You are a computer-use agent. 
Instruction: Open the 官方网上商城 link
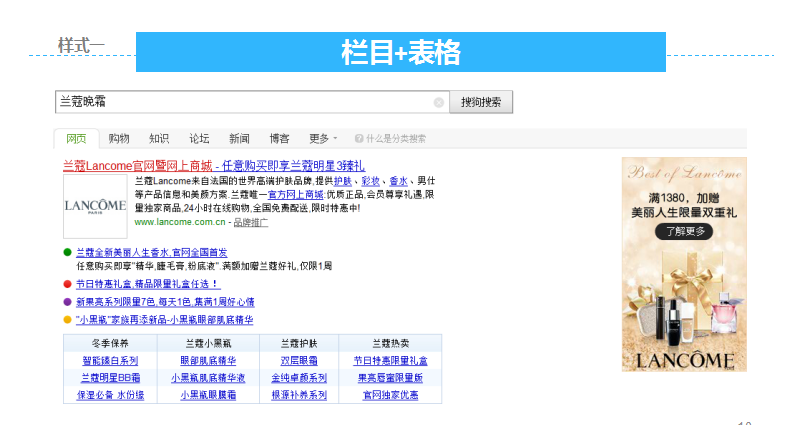[295, 194]
